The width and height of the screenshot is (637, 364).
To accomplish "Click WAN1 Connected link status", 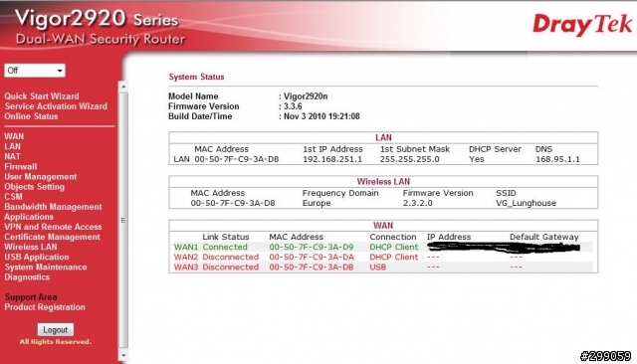I will tap(225, 247).
